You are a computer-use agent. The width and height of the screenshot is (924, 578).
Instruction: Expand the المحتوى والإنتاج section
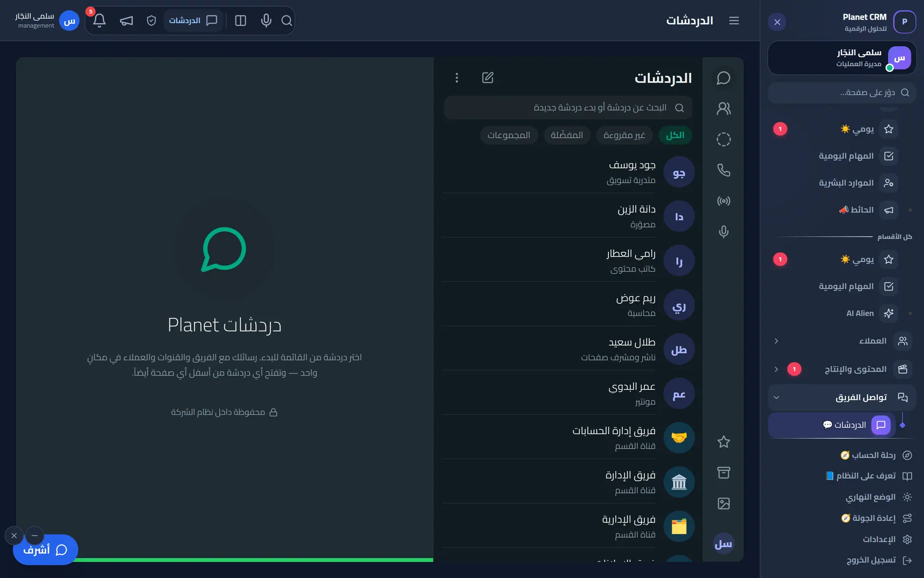point(842,369)
